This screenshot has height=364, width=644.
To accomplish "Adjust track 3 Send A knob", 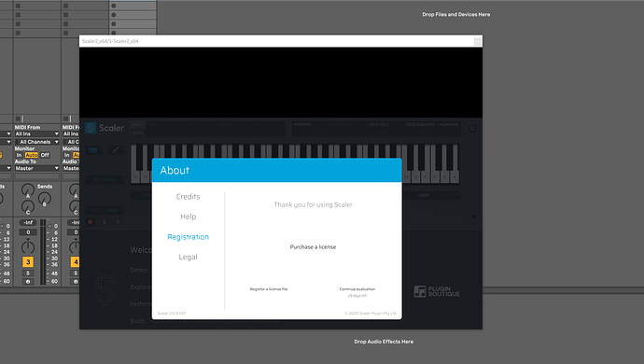I will (x=28, y=190).
